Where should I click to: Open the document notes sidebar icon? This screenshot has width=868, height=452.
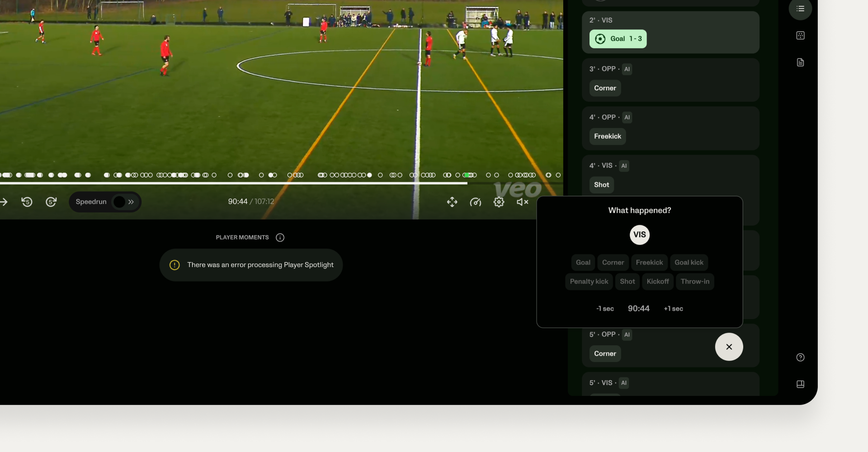[x=800, y=62]
